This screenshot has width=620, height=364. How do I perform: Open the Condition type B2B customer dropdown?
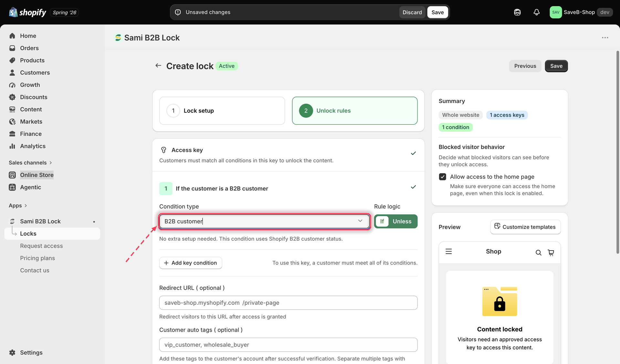264,221
